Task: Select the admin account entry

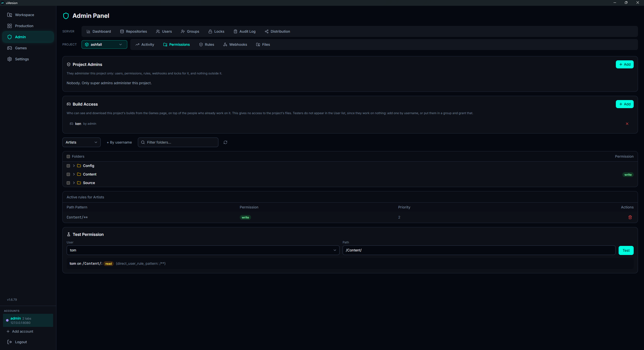Action: 28,320
